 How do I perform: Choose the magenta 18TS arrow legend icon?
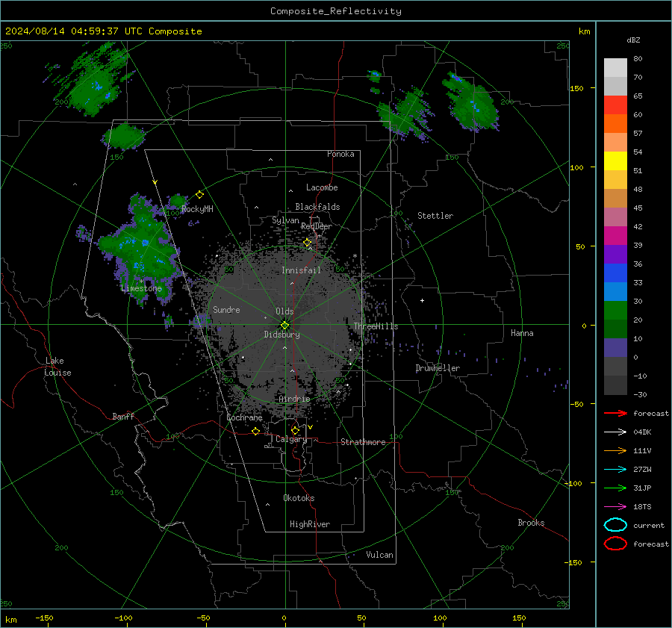[x=615, y=507]
